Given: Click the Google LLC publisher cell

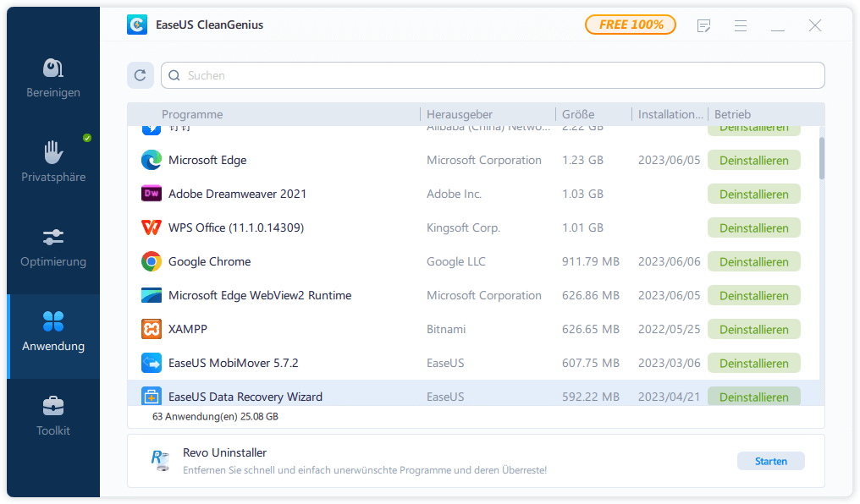Looking at the screenshot, I should (455, 262).
